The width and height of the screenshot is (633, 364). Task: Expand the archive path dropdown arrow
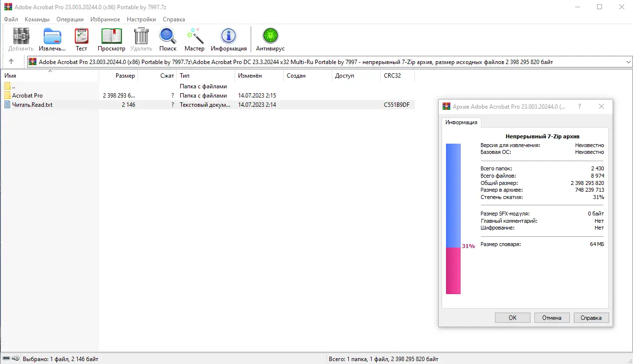point(629,62)
